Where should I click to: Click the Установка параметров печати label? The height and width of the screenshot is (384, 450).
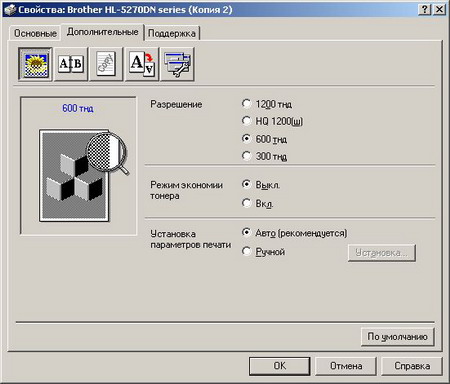(x=190, y=239)
